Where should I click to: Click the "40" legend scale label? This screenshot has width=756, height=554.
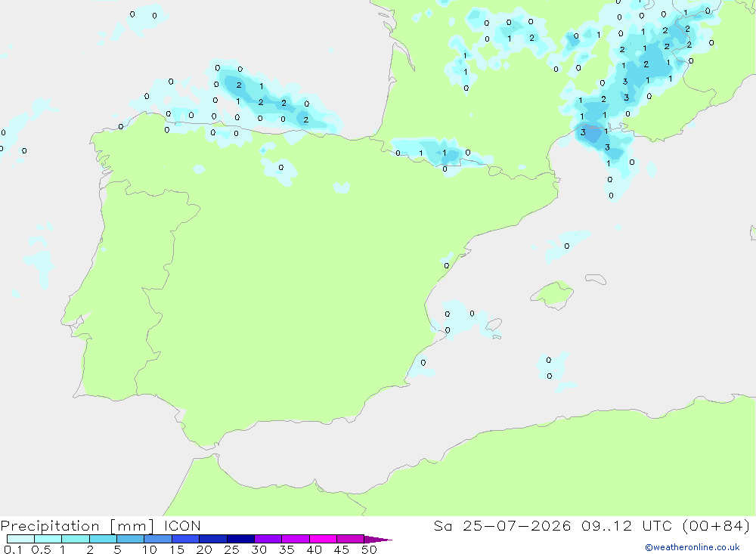314,549
